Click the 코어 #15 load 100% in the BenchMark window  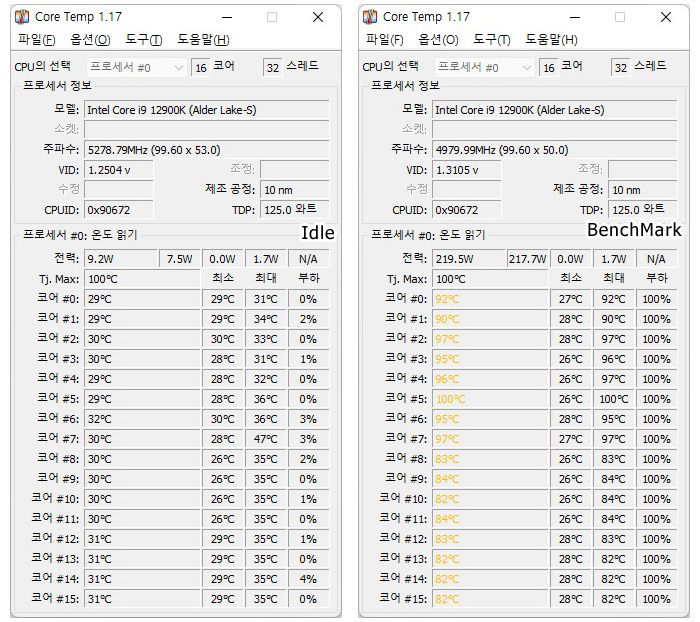pos(656,599)
